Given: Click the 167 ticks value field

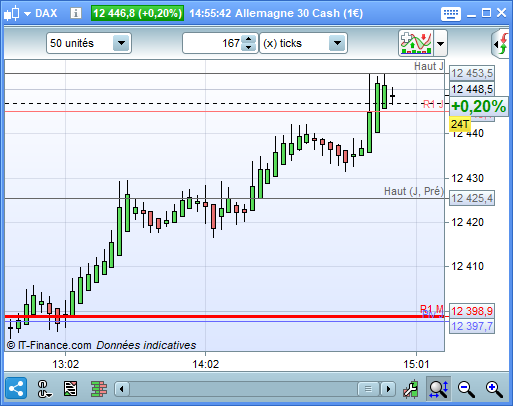Looking at the screenshot, I should [213, 43].
